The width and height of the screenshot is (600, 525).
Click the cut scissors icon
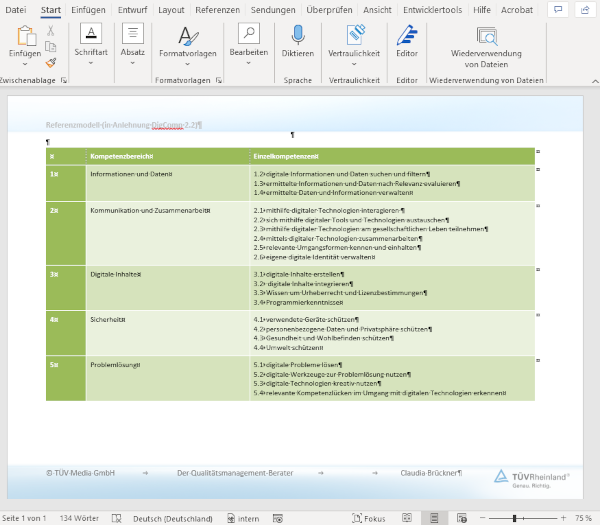coord(50,30)
